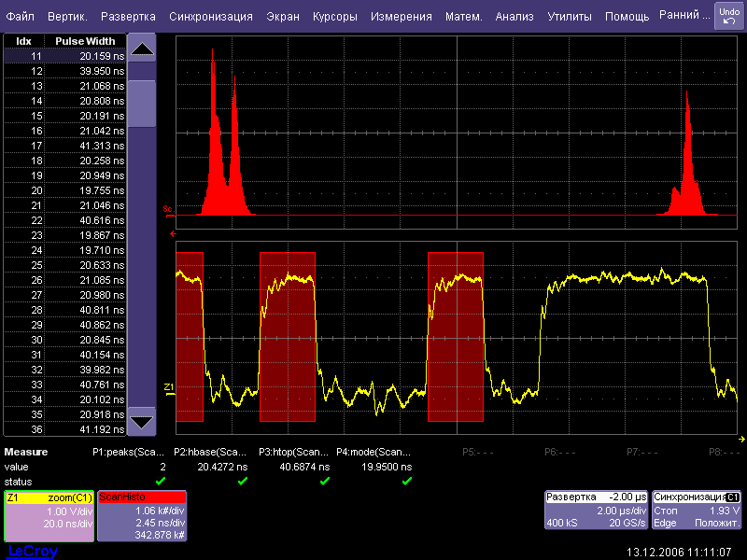The height and width of the screenshot is (560, 747).
Task: Select table row 29 with 40.862 ns
Action: 65,325
